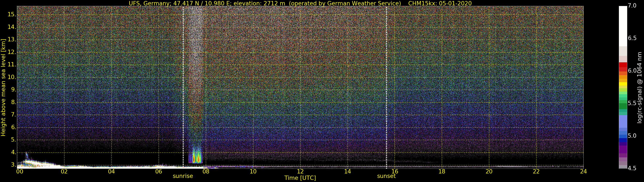Click the plot title 'UFS, Germany' text
Screen dimensions: 644x182
tap(149, 3)
